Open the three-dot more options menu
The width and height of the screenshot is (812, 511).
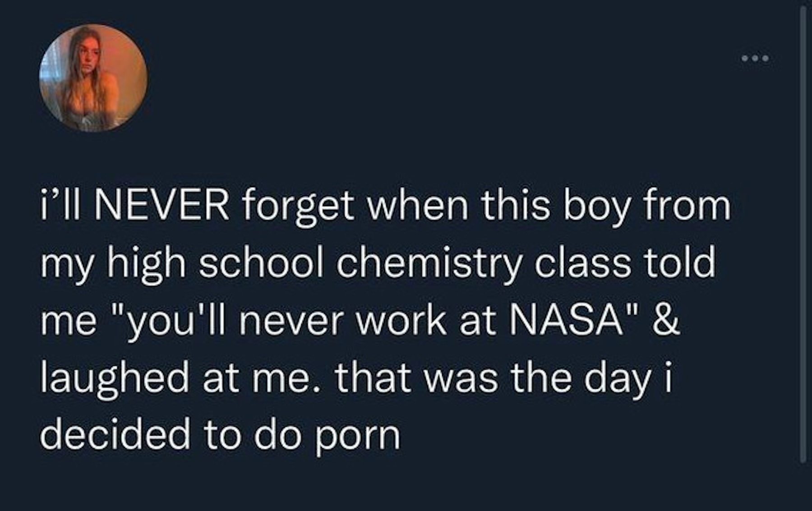pos(755,59)
